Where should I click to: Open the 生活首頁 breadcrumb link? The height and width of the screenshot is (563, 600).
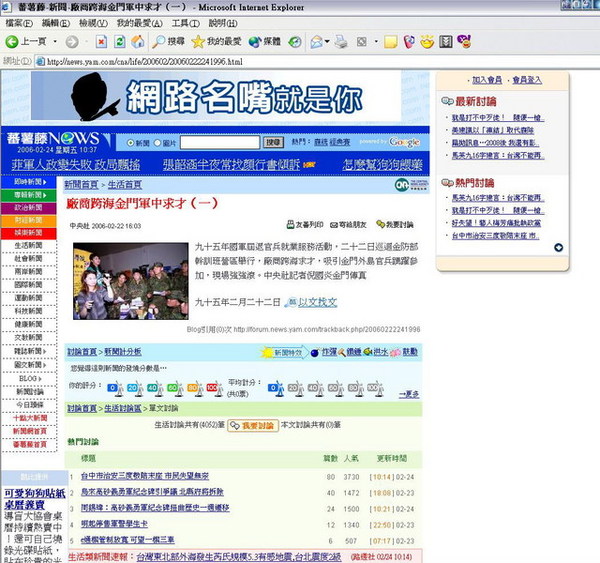pos(125,185)
